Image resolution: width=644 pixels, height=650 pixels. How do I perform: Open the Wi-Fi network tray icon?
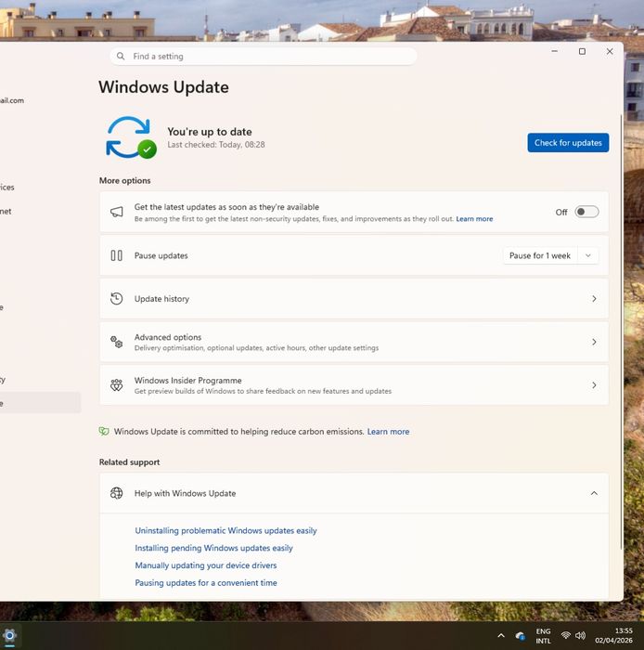[565, 636]
